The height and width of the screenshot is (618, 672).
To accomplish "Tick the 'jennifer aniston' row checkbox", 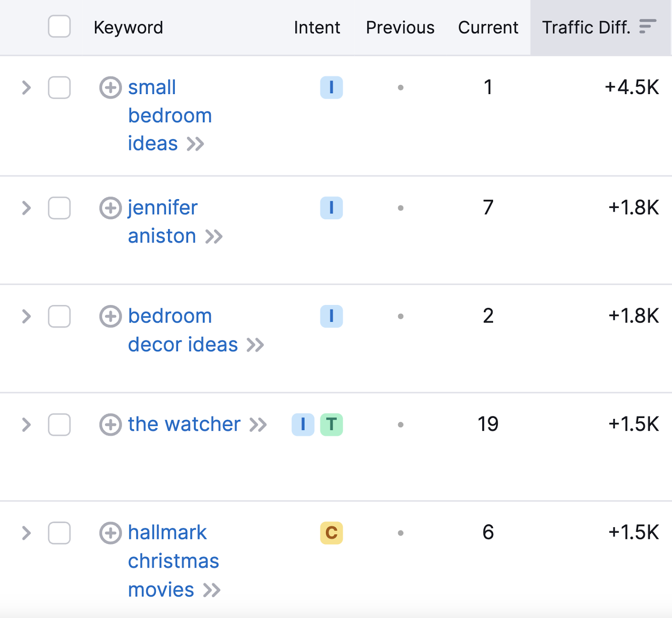I will point(59,208).
